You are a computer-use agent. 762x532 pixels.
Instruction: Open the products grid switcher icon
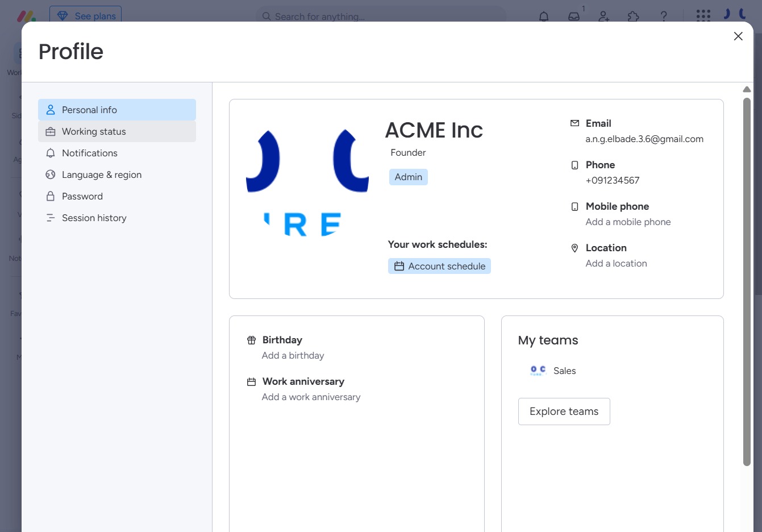(703, 15)
